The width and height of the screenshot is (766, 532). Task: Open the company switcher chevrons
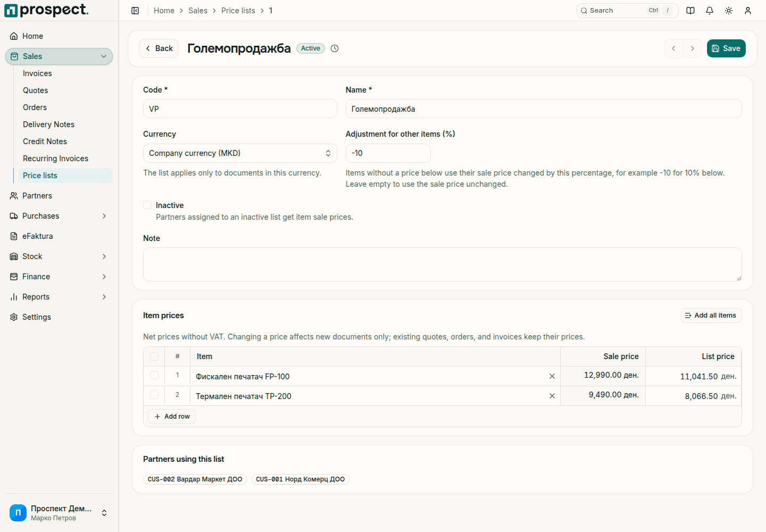tap(104, 513)
